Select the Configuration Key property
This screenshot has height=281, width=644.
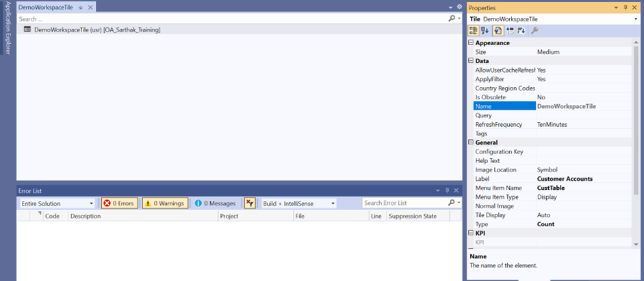(553, 151)
